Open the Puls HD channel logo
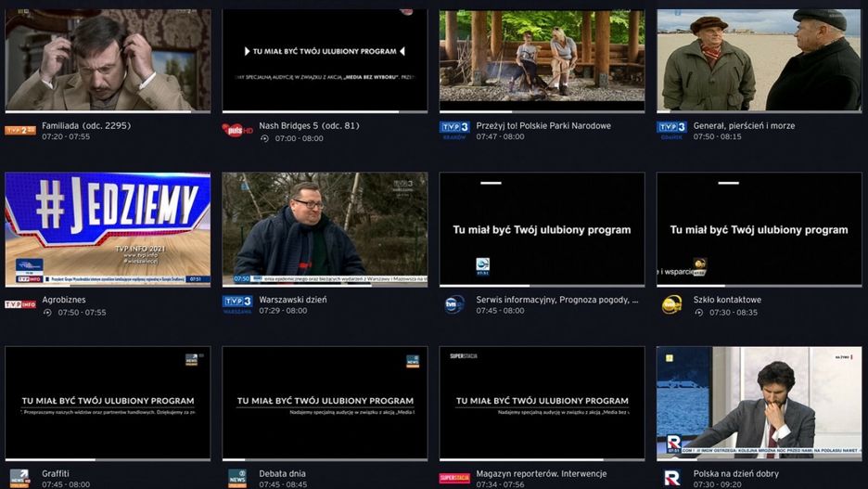Screen dimensions: 868x489 (236, 131)
